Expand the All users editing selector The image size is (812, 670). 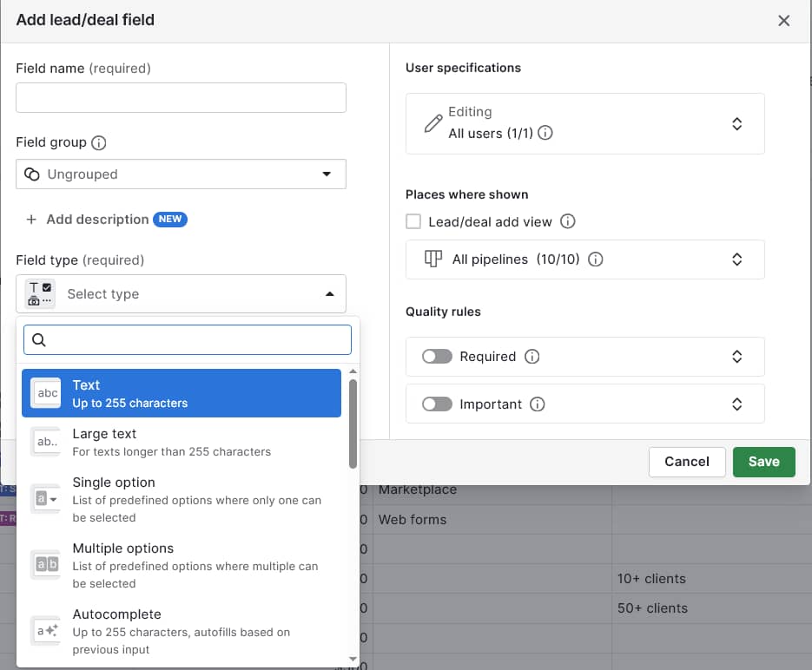tap(736, 123)
